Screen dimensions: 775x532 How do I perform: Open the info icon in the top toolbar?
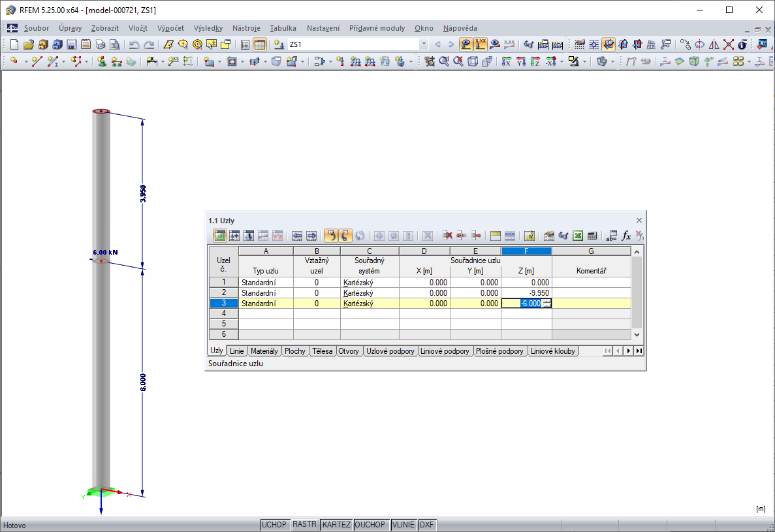click(743, 44)
